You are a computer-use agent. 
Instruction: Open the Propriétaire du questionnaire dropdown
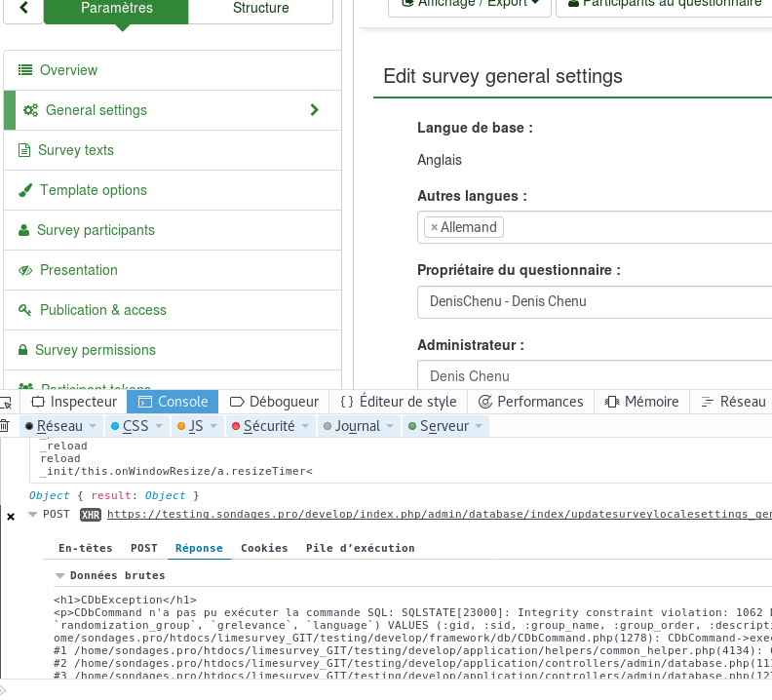595,301
